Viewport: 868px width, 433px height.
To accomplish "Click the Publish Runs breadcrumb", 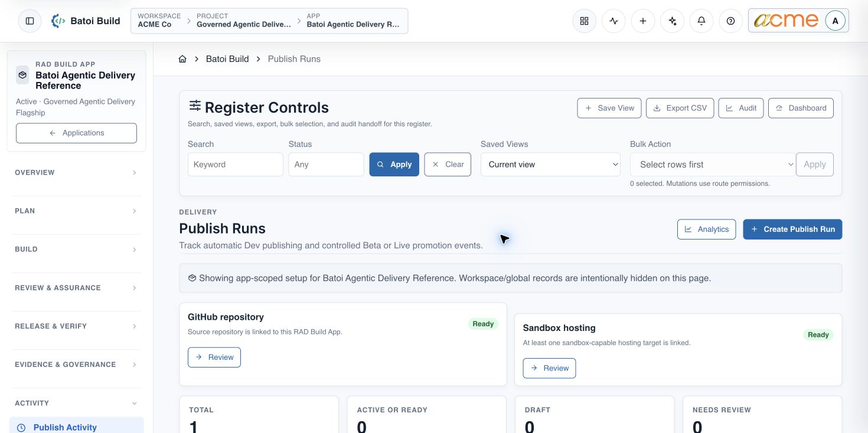I will click(x=294, y=59).
